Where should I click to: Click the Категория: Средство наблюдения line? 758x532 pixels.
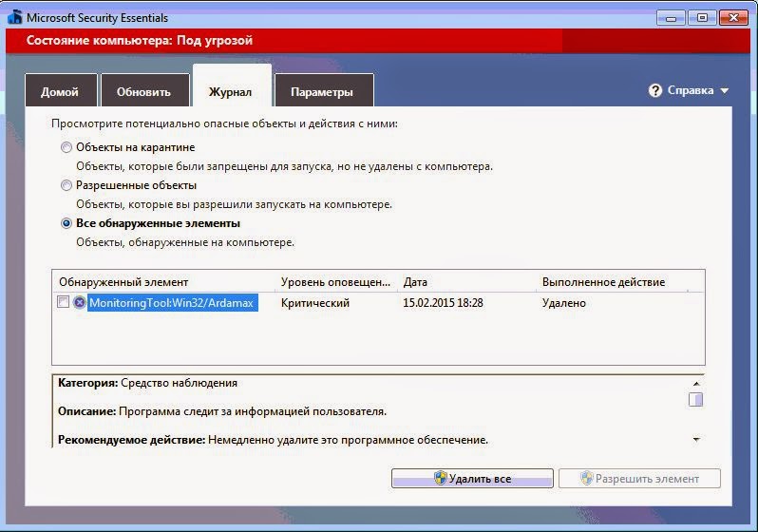click(x=147, y=383)
